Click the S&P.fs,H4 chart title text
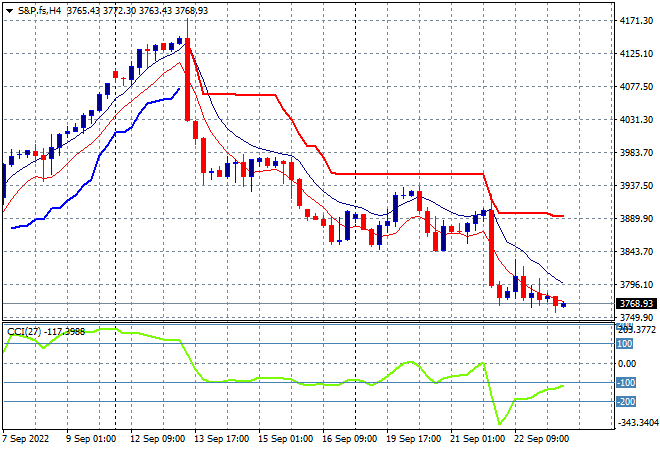 (39, 11)
